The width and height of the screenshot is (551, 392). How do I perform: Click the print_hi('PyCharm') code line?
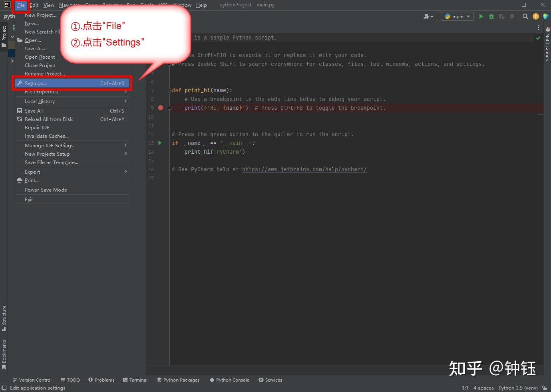click(x=215, y=152)
